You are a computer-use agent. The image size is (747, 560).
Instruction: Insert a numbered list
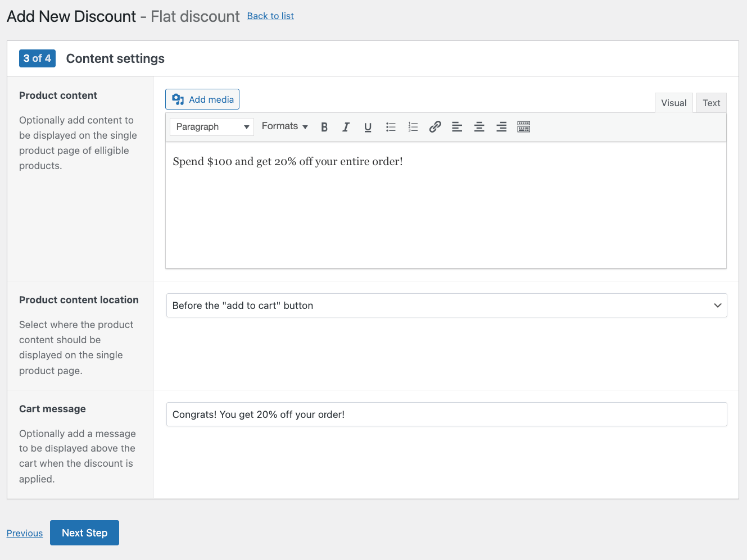click(x=413, y=127)
